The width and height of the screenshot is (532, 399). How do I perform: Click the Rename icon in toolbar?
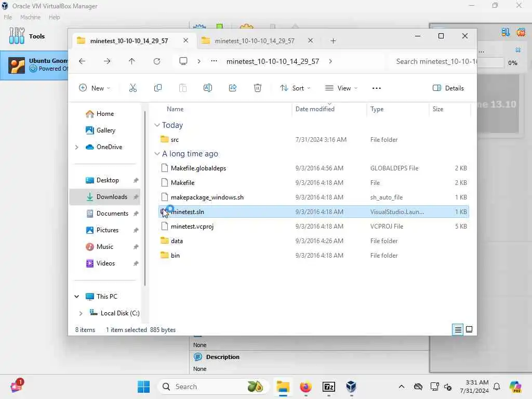(208, 88)
